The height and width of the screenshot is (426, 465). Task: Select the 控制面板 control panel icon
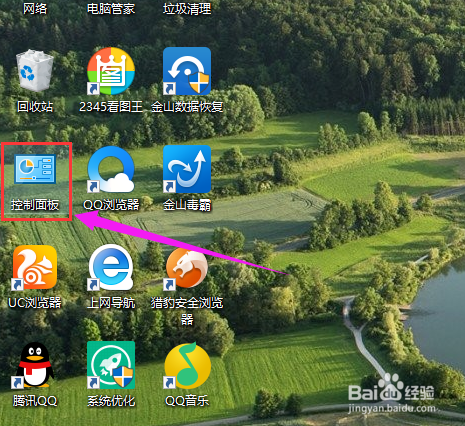35,169
